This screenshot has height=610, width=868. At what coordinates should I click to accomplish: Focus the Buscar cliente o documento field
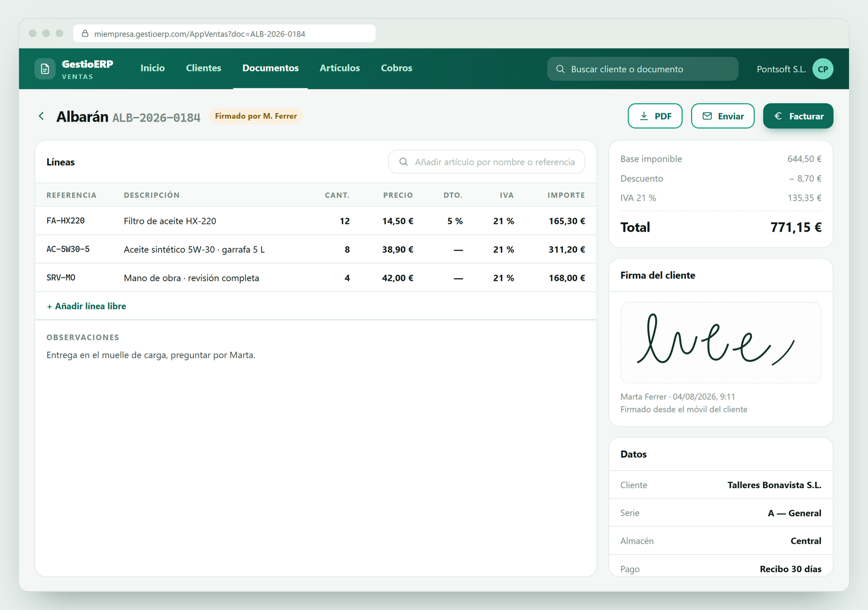[x=642, y=69]
